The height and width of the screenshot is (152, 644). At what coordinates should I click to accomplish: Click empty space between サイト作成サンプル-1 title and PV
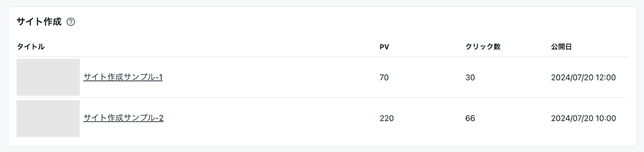point(270,77)
